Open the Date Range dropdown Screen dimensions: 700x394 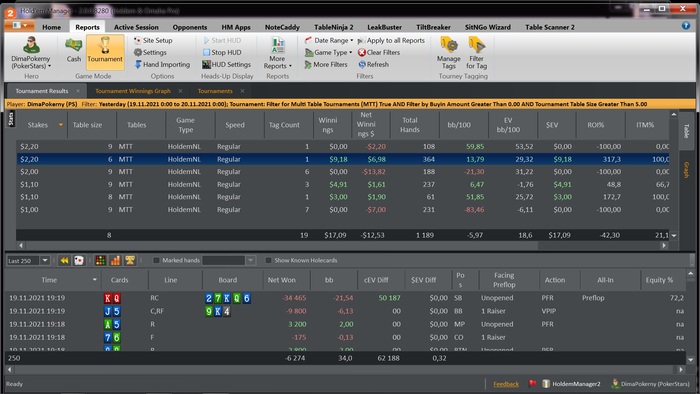click(x=329, y=40)
